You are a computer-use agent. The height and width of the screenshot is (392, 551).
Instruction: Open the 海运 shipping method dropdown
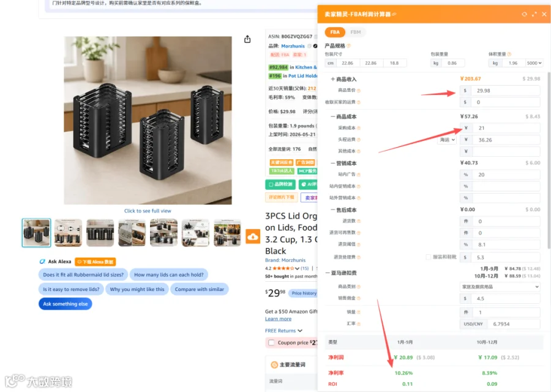tap(447, 140)
